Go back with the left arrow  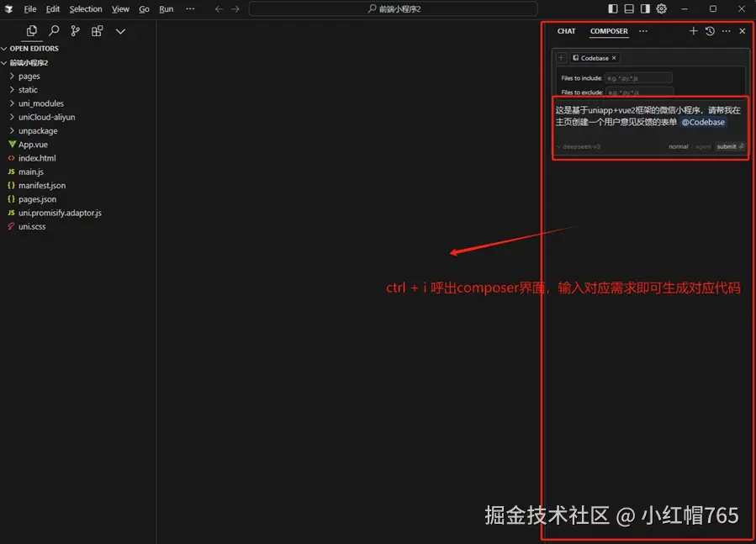point(219,8)
